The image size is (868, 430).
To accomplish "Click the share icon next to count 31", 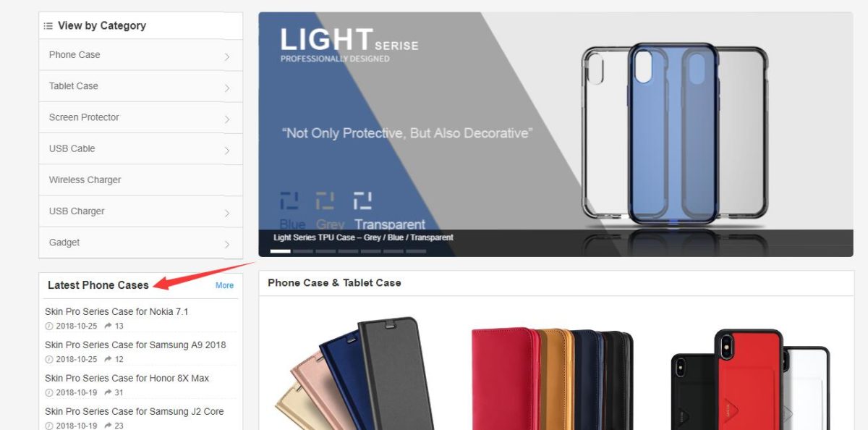I will [x=108, y=392].
